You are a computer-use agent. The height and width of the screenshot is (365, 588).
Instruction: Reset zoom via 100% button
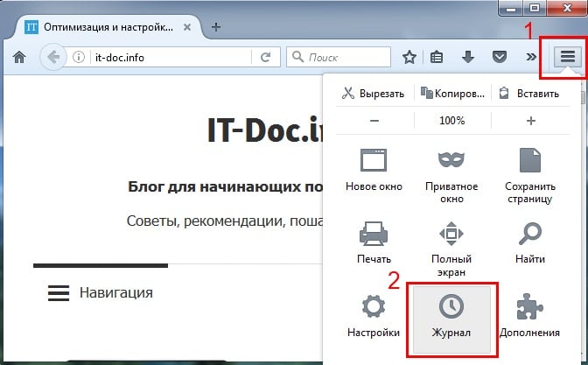451,121
